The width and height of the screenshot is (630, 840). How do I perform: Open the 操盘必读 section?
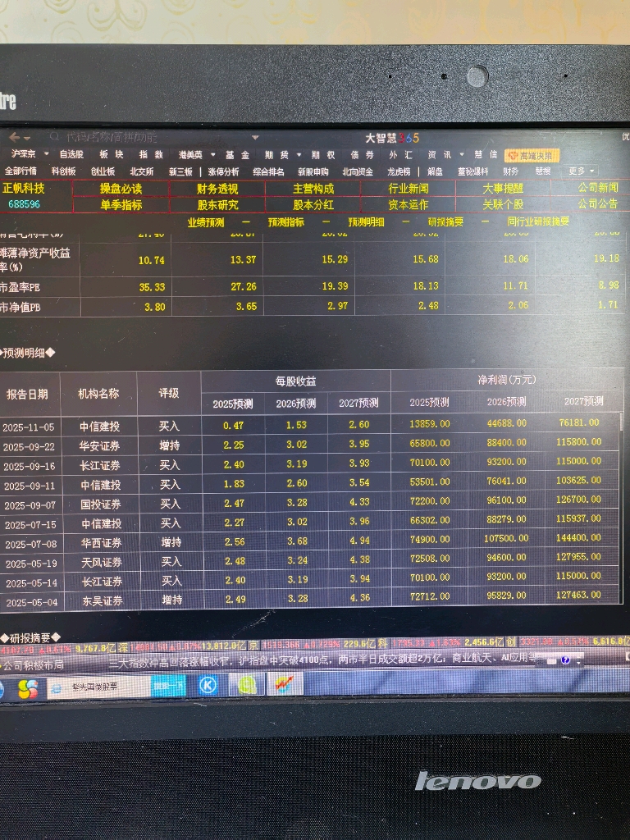(121, 189)
